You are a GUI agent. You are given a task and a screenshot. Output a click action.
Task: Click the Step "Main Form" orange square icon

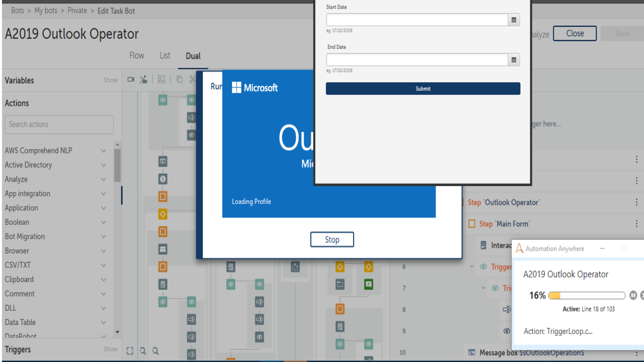472,224
